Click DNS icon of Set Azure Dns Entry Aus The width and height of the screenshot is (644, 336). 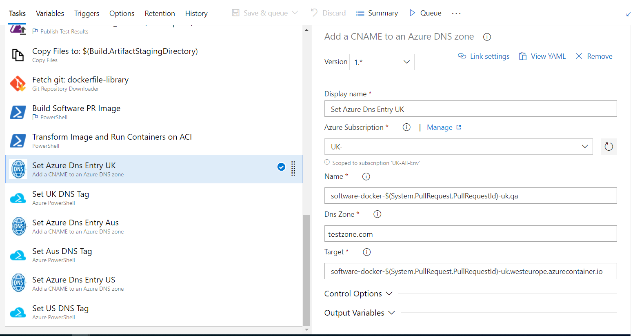point(18,226)
